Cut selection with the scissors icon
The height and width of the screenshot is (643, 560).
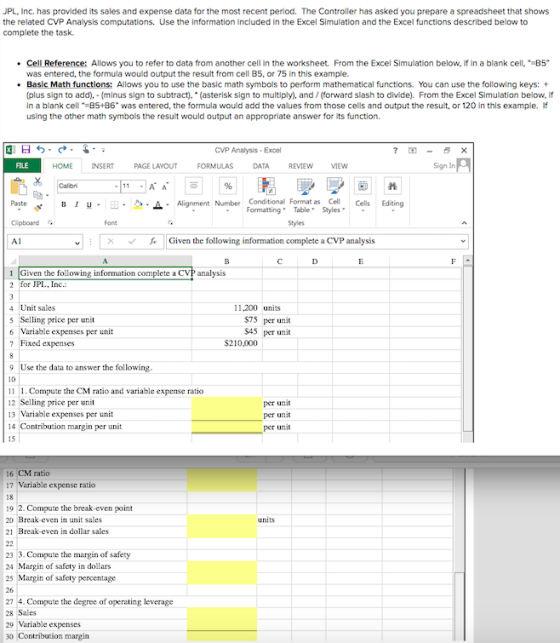click(x=38, y=181)
